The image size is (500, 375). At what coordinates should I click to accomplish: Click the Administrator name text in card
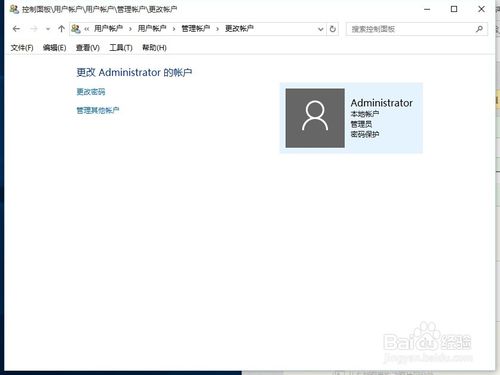tap(382, 103)
